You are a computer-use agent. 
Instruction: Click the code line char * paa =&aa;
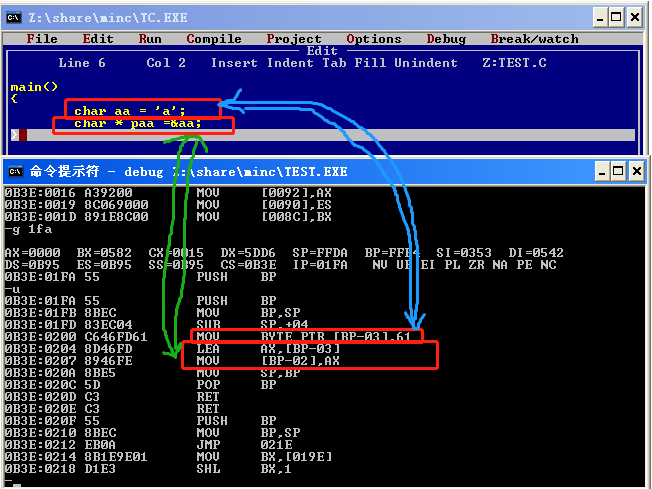point(138,123)
